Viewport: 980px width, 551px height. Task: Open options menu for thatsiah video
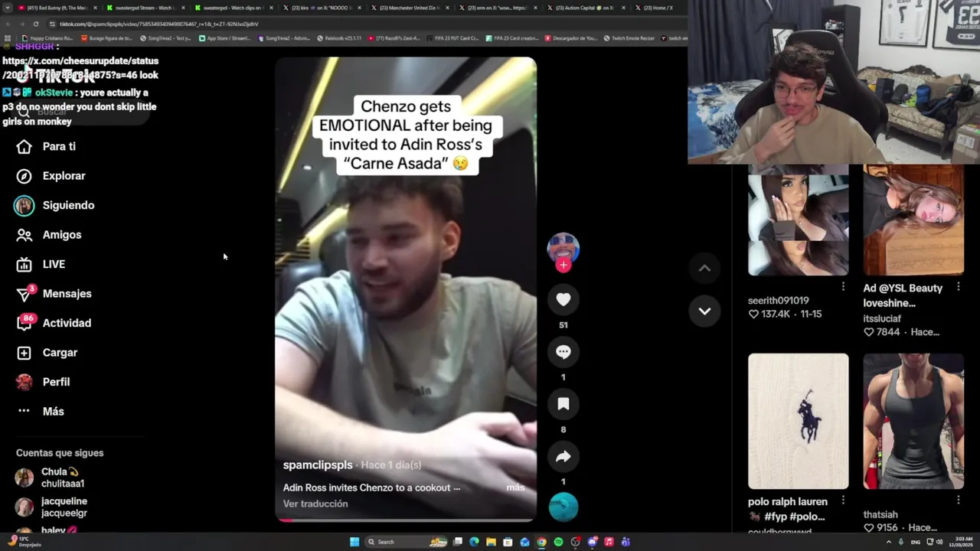click(x=958, y=500)
